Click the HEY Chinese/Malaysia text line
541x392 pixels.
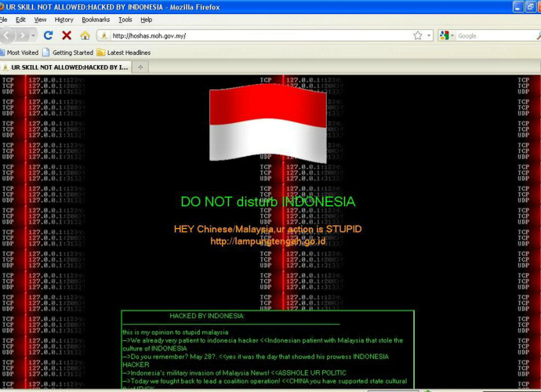(267, 229)
